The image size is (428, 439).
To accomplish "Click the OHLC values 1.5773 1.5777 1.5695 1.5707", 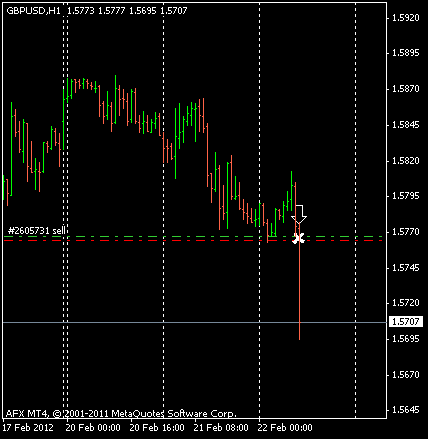I will (x=127, y=11).
